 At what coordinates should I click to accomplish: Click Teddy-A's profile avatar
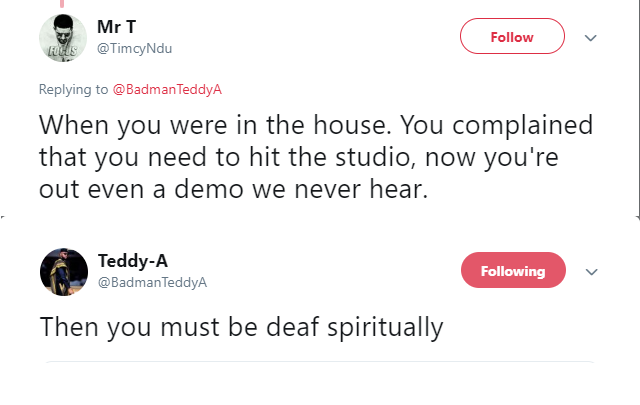tap(63, 271)
